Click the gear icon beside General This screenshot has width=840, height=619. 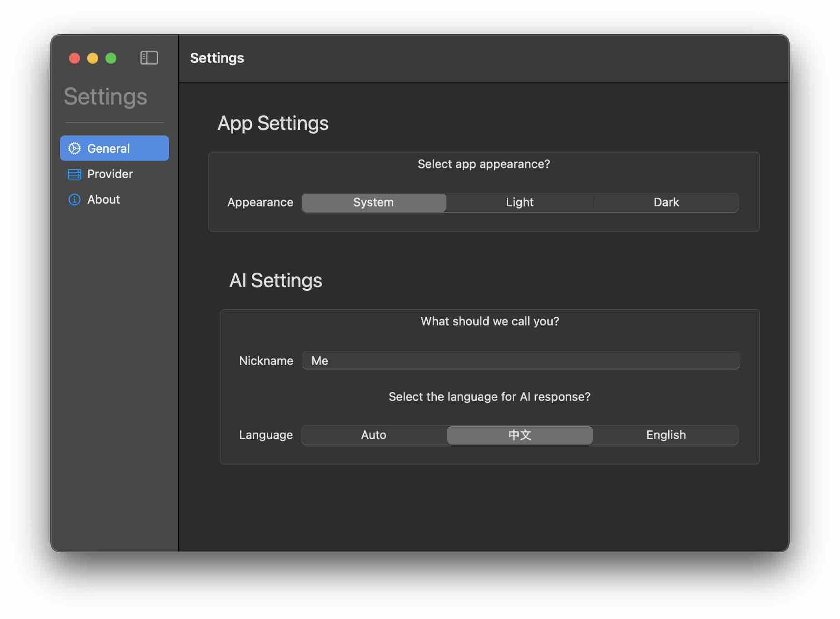coord(75,148)
